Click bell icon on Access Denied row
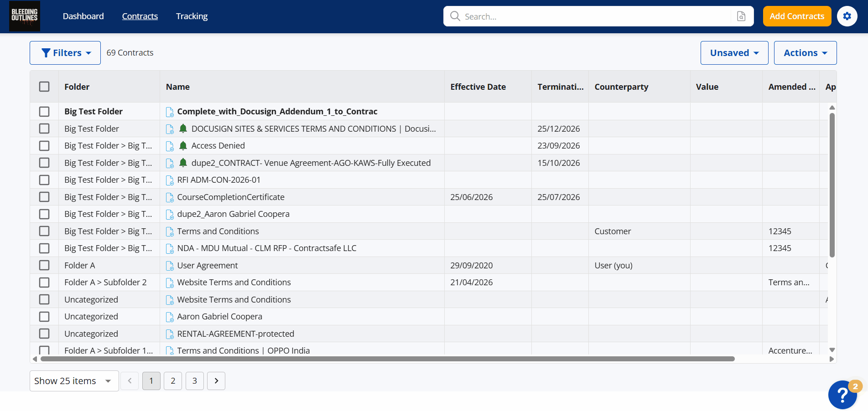The height and width of the screenshot is (411, 868). click(x=183, y=145)
